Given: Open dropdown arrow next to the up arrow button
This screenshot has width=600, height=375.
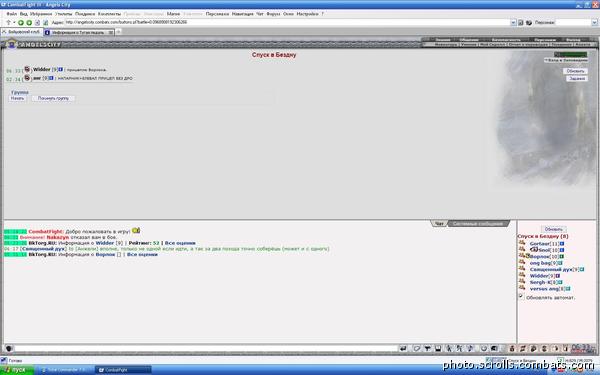Looking at the screenshot, I should 14,23.
